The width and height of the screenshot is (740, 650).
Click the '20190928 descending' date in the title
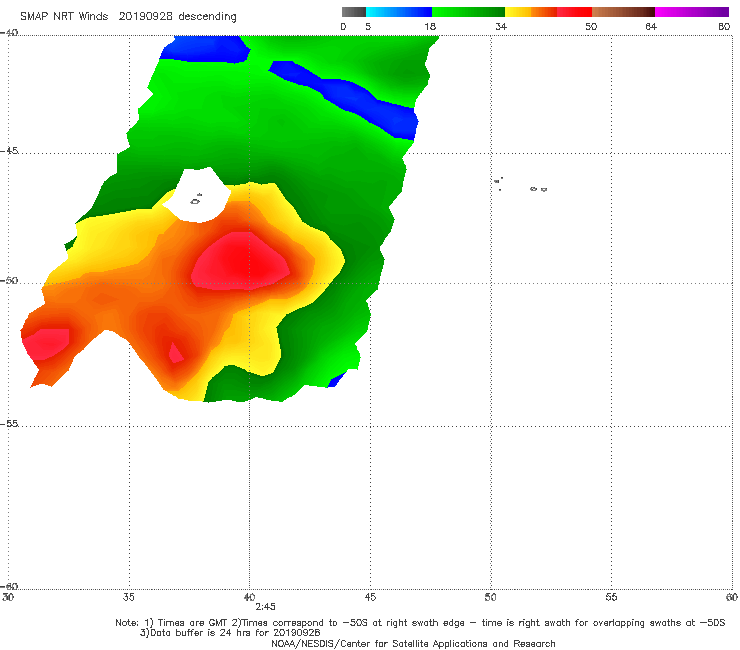click(x=177, y=17)
